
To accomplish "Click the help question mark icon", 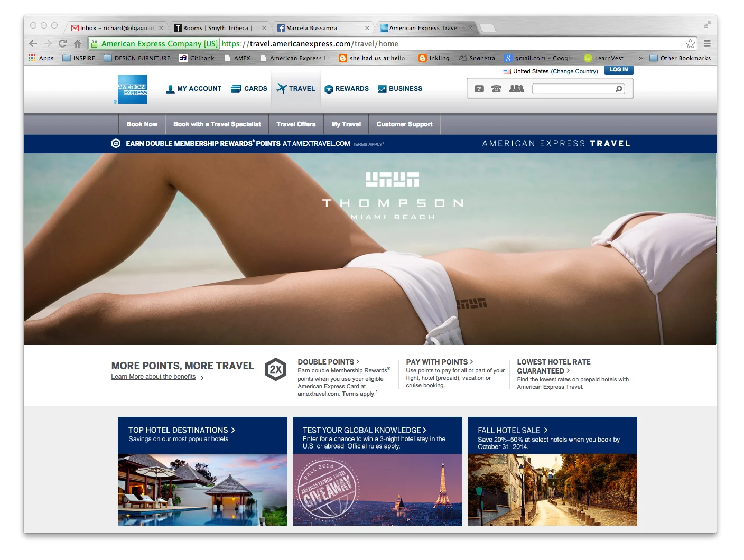I will [479, 89].
